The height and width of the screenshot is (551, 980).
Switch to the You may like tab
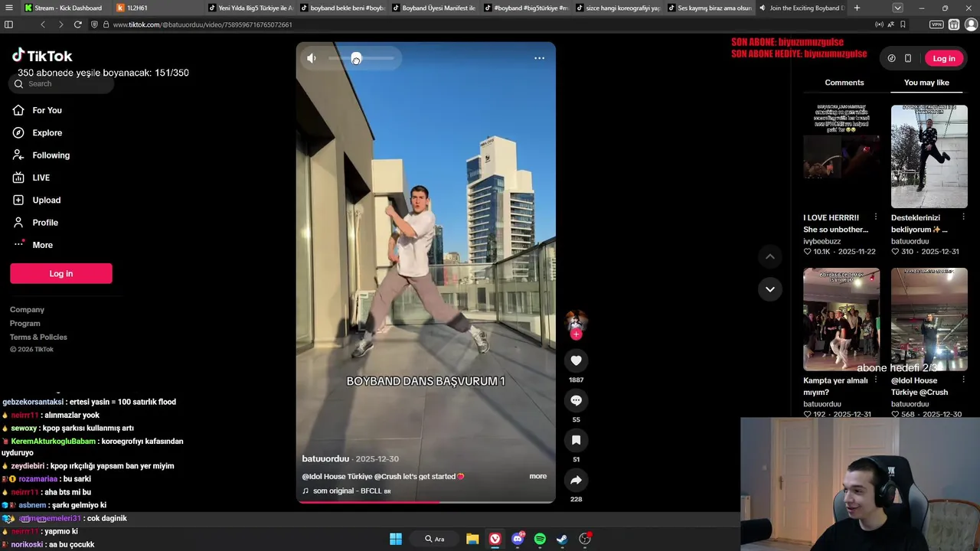tap(926, 83)
